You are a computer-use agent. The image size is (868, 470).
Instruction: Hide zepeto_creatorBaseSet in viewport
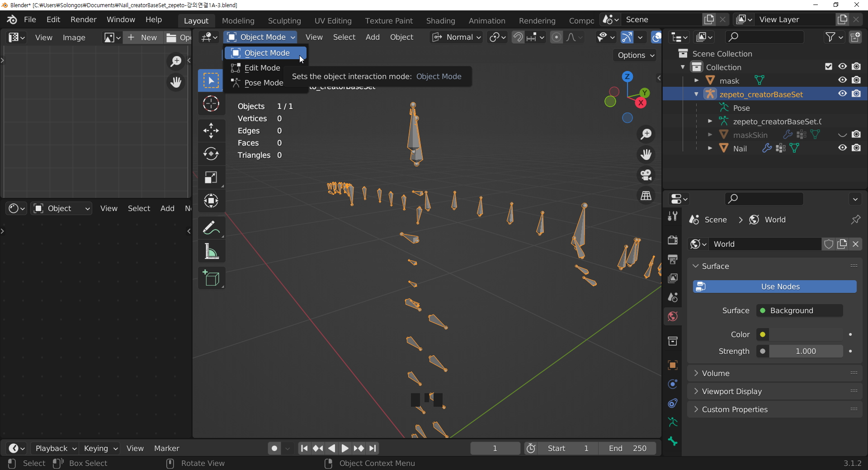point(843,94)
